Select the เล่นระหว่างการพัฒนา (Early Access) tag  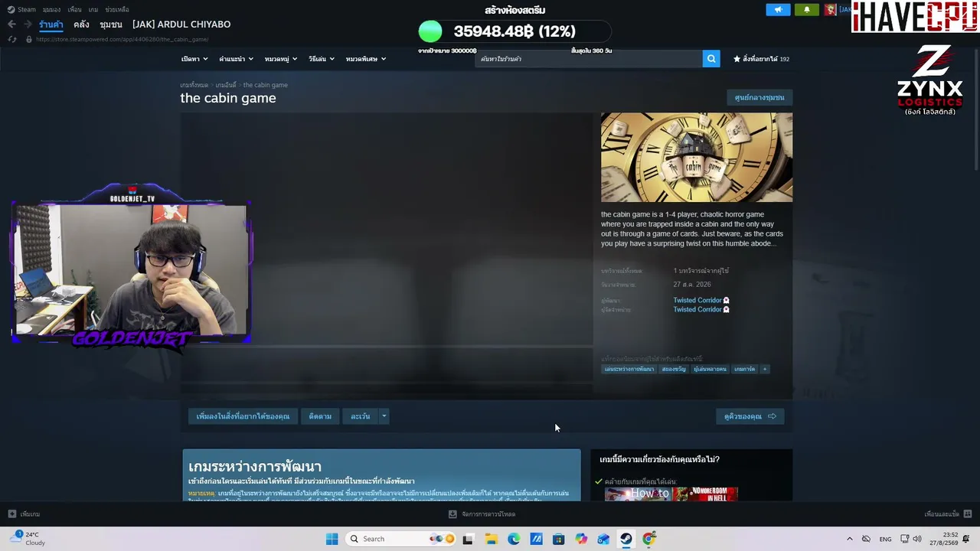click(629, 369)
